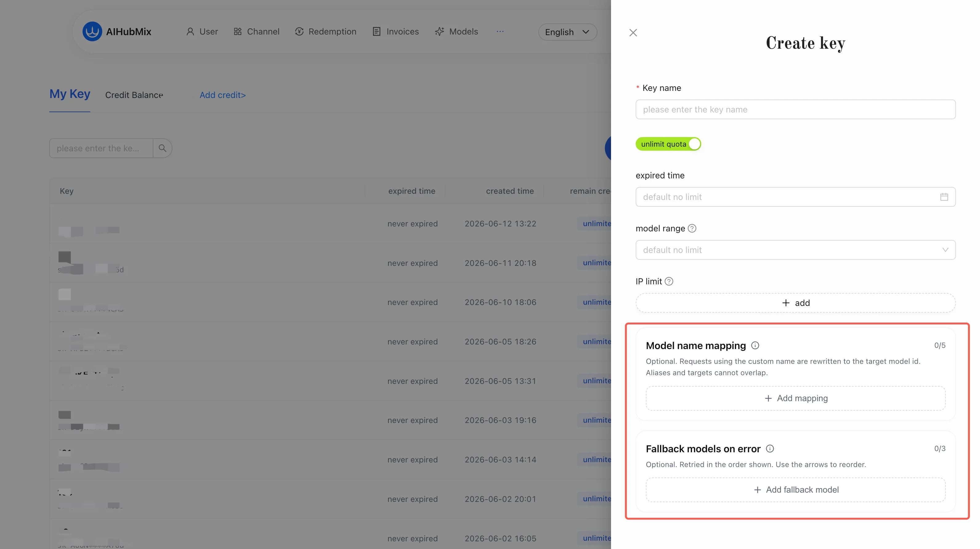Click the 2026-06-12 13:22 created time
This screenshot has width=980, height=549.
500,224
